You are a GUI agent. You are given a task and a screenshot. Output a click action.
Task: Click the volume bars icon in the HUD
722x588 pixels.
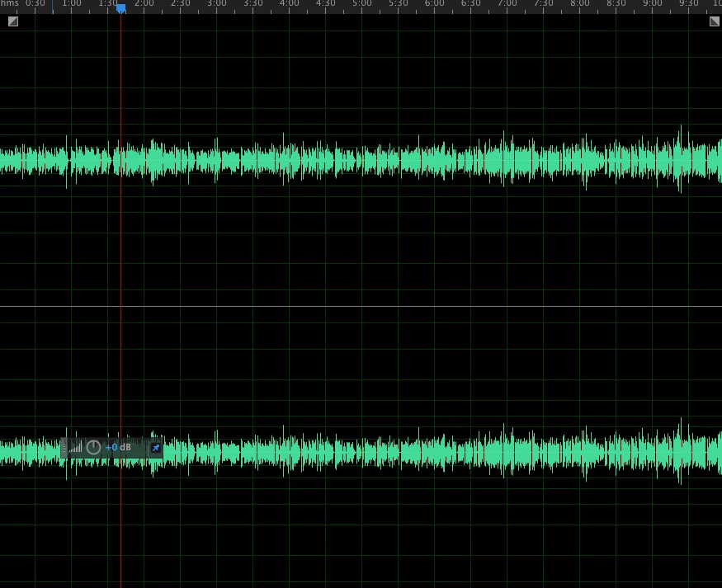[76, 447]
